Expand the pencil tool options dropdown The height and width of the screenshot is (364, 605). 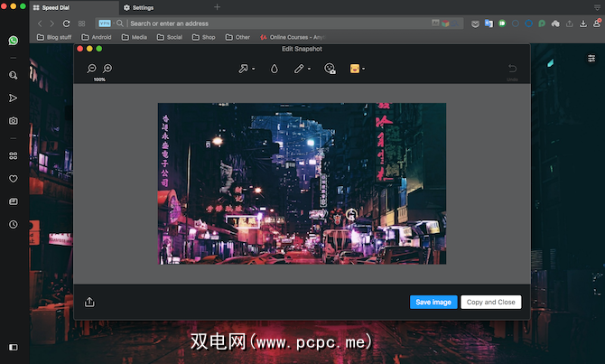coord(310,69)
